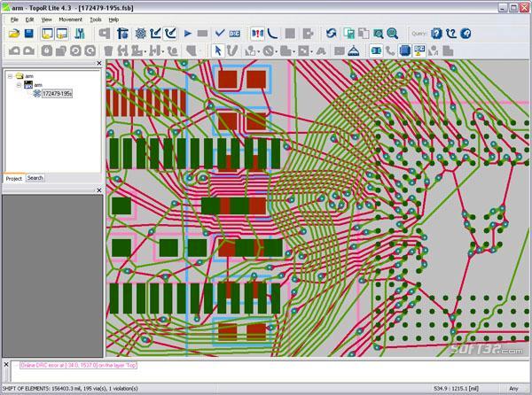
Task: Switch to the Search tab
Action: click(x=35, y=178)
